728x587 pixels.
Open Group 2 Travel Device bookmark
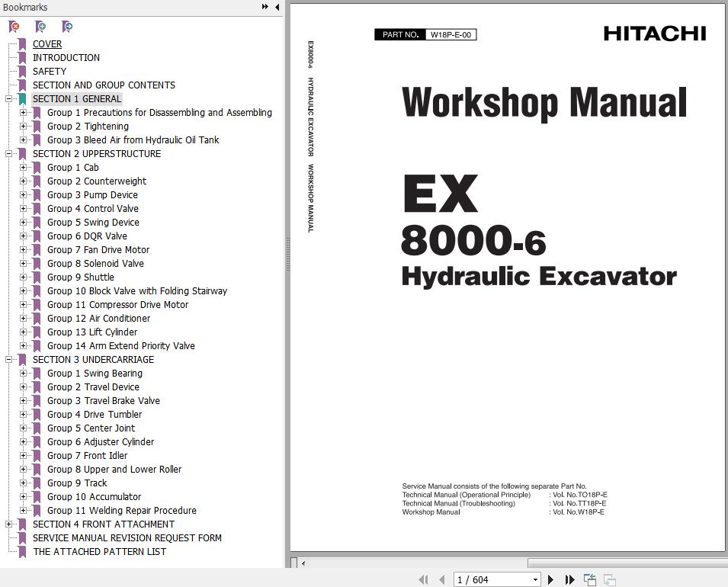click(93, 387)
